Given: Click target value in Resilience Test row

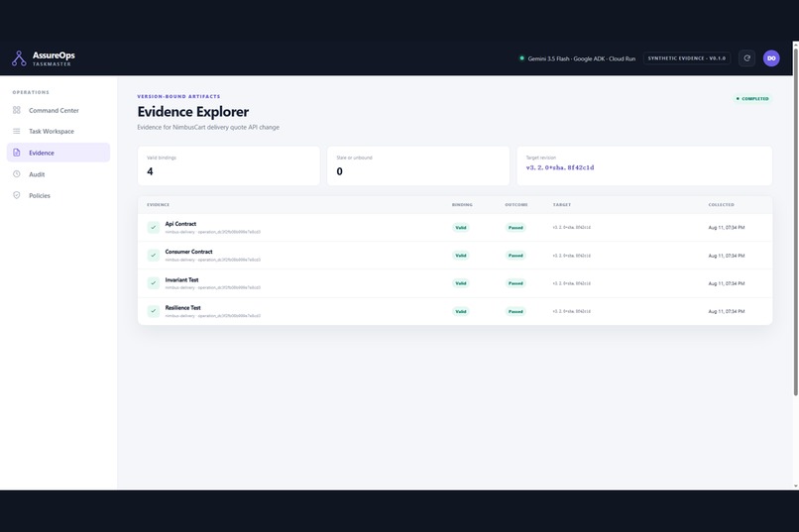Looking at the screenshot, I should click(x=571, y=311).
